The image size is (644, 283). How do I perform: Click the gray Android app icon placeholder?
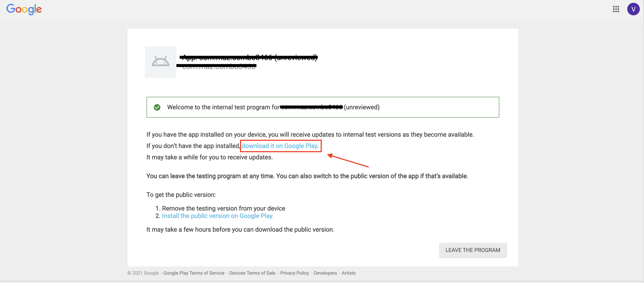pyautogui.click(x=161, y=62)
